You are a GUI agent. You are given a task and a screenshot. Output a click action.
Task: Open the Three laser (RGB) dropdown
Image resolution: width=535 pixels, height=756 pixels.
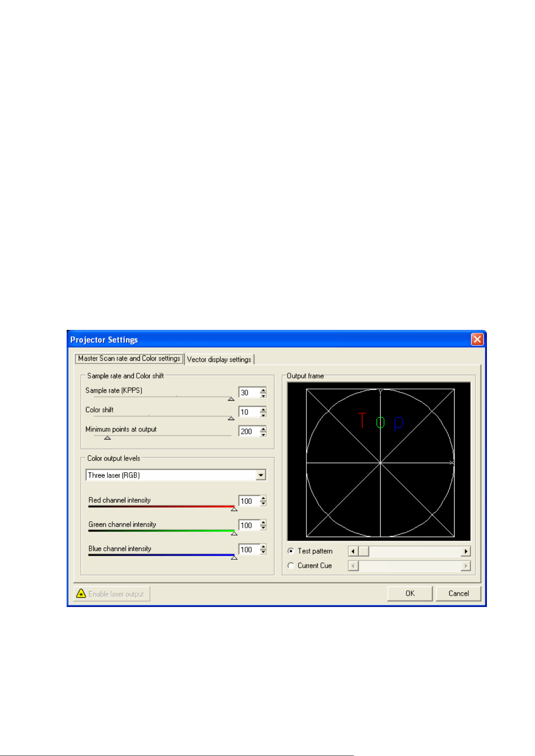261,475
